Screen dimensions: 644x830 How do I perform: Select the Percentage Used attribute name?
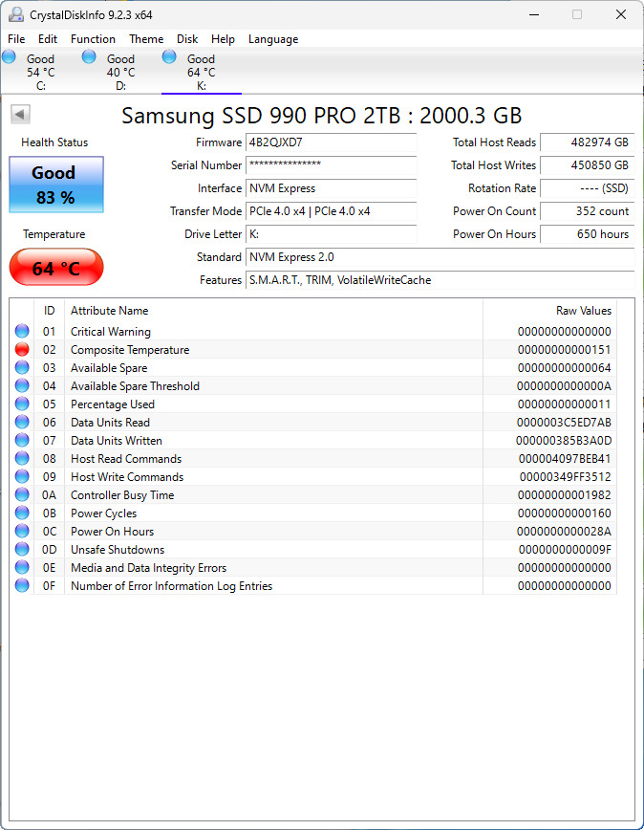[x=113, y=404]
